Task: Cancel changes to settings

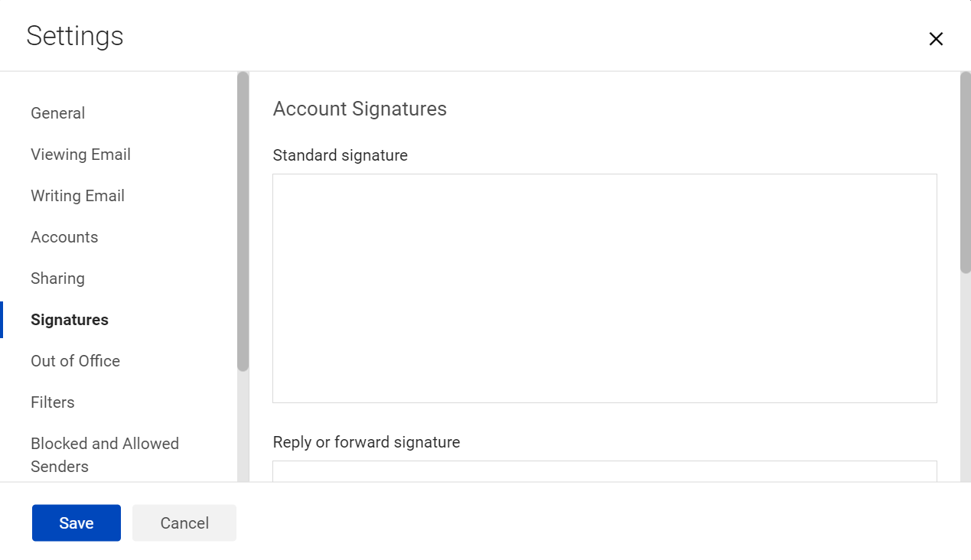Action: pos(184,523)
